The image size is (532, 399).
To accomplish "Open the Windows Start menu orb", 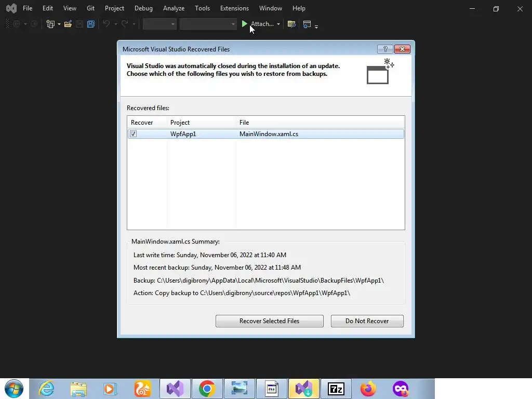I will (x=14, y=389).
